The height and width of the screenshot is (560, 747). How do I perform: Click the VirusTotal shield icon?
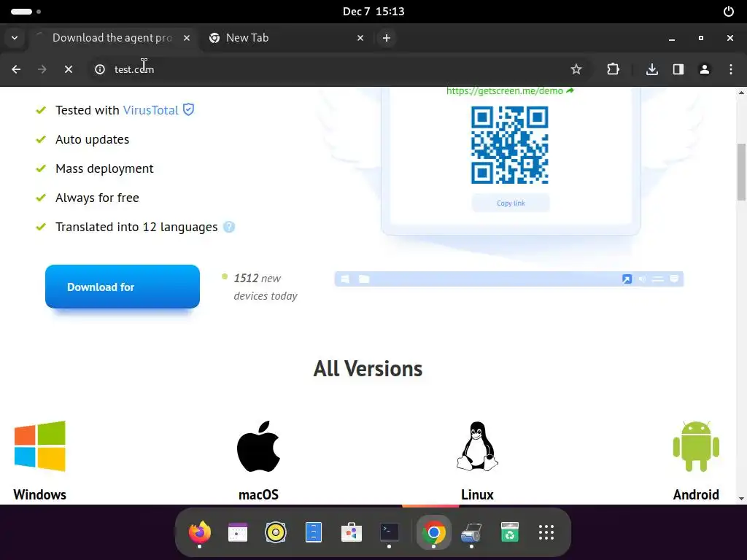189,110
